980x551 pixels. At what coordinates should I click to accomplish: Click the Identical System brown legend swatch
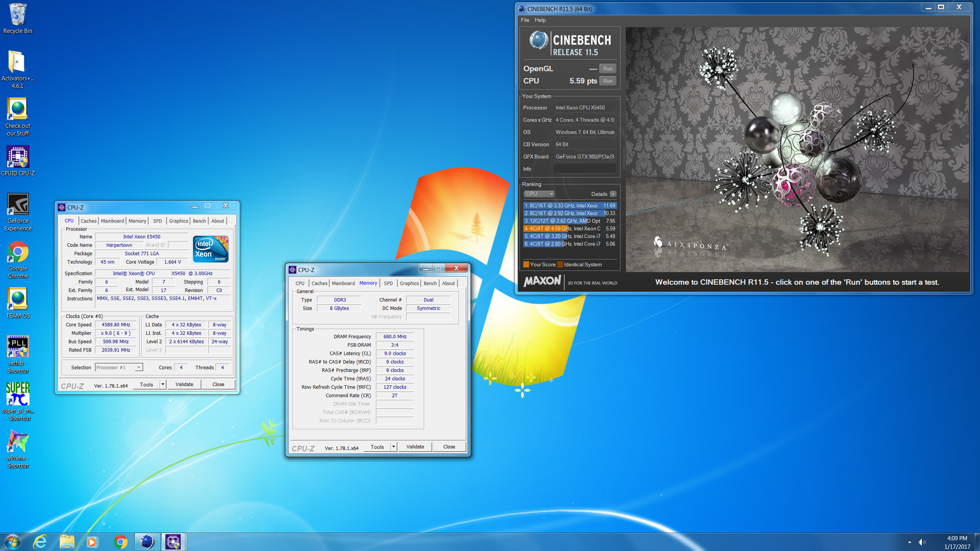(x=560, y=264)
